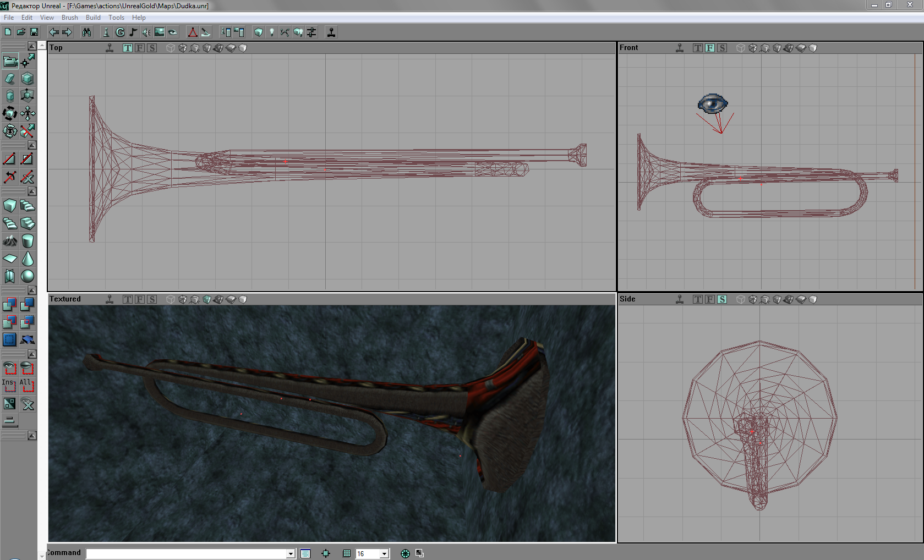Pick the Cube brush builder
The height and width of the screenshot is (560, 924).
click(10, 206)
